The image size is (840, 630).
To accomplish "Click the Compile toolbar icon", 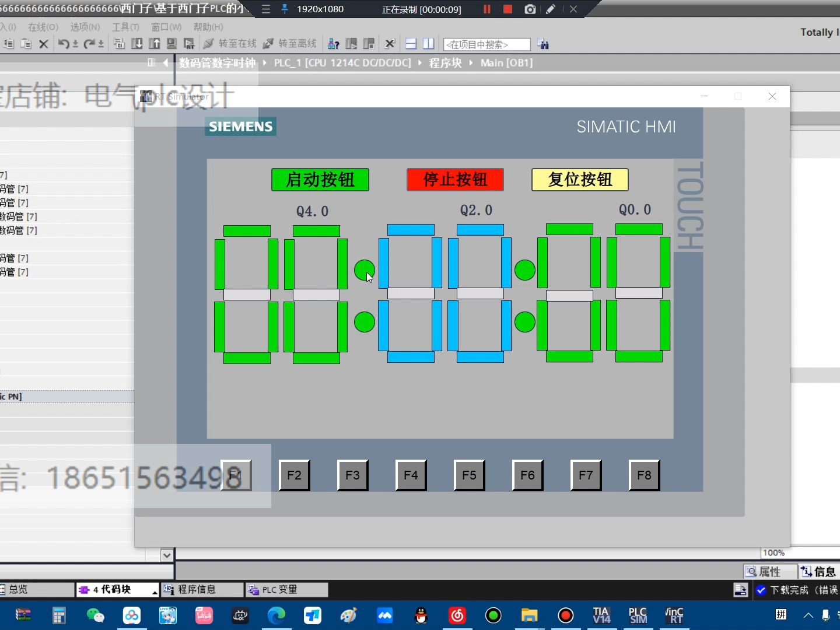I will point(119,44).
